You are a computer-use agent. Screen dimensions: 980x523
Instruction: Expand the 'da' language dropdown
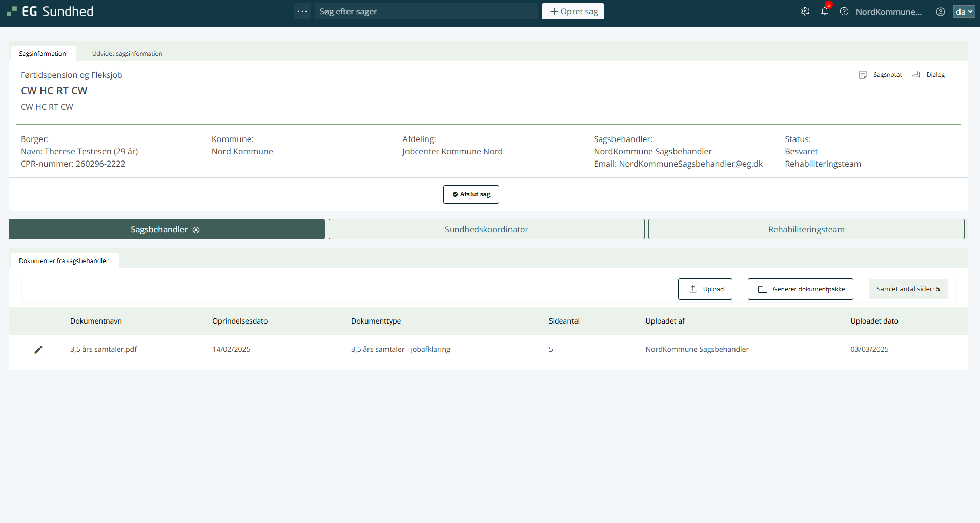point(964,11)
